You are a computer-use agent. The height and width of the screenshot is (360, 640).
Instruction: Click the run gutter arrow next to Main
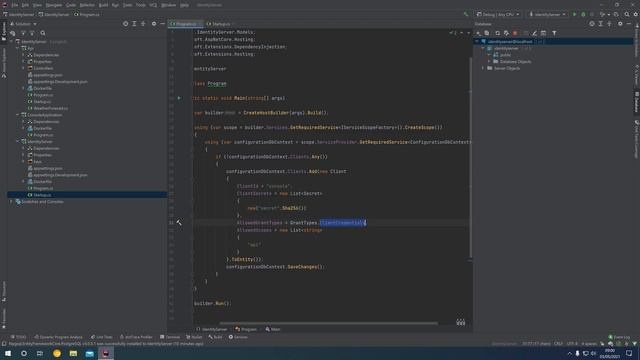pyautogui.click(x=179, y=98)
